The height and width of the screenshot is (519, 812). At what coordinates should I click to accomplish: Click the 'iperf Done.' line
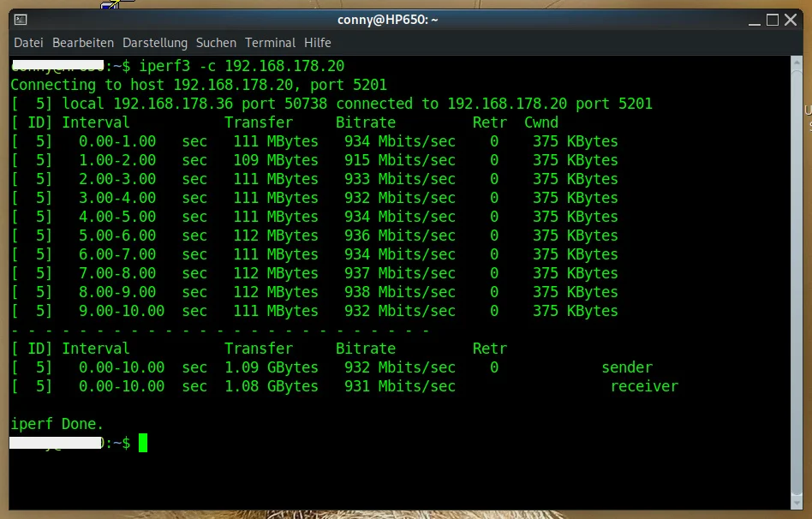coord(57,424)
